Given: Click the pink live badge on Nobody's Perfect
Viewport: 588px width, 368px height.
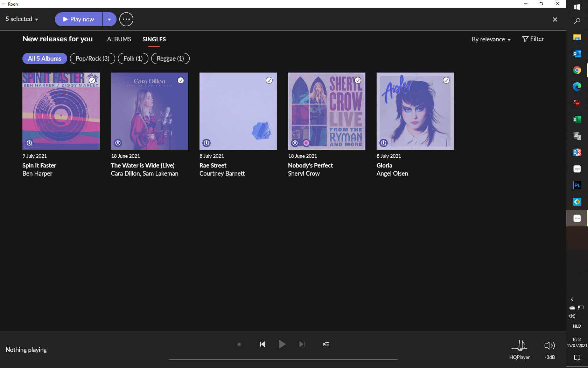Looking at the screenshot, I should (x=306, y=143).
